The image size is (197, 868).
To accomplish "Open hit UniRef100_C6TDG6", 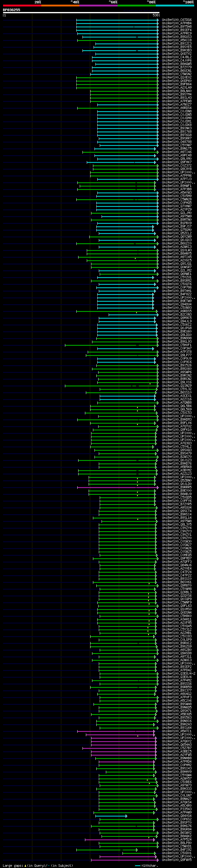I will (177, 20).
